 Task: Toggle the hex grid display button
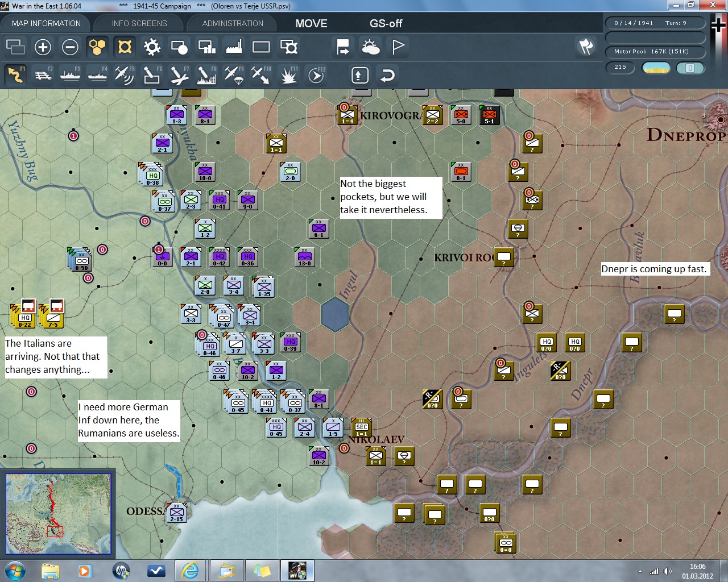tap(97, 47)
